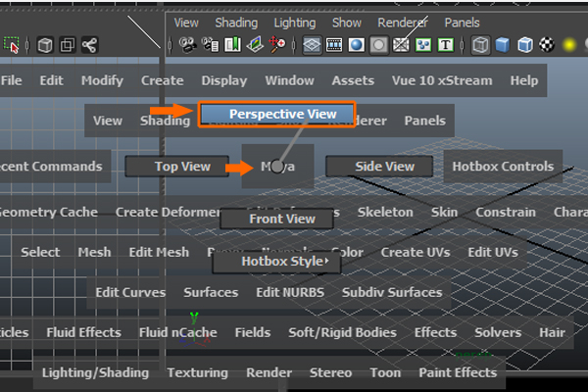Open the Vue 10 xStream menu
The image size is (588, 392).
tap(442, 80)
